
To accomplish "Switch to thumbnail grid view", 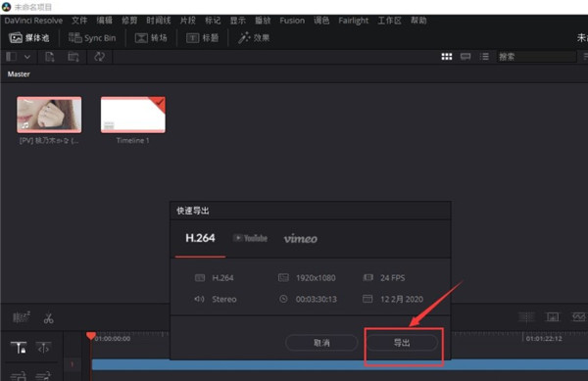I will [x=446, y=57].
